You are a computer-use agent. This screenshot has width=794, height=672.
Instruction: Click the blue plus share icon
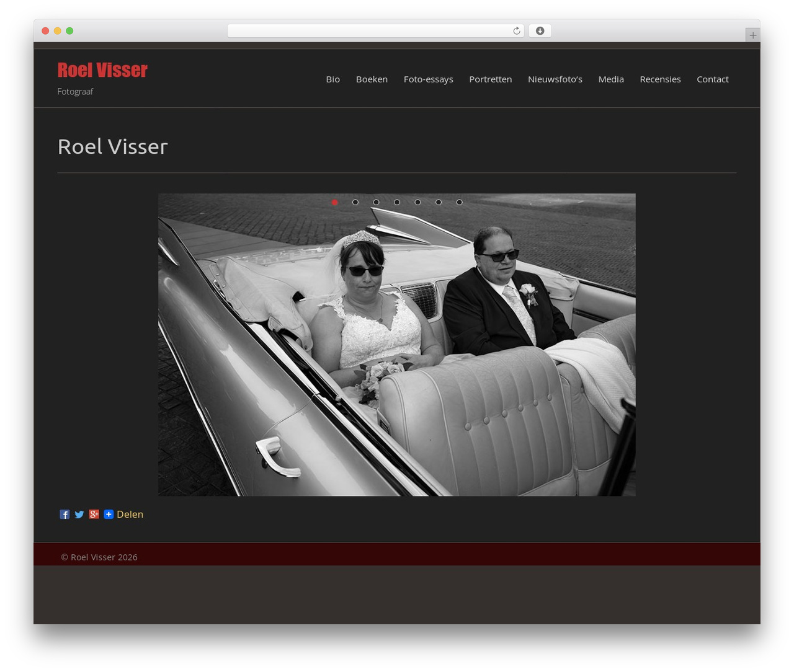point(109,515)
